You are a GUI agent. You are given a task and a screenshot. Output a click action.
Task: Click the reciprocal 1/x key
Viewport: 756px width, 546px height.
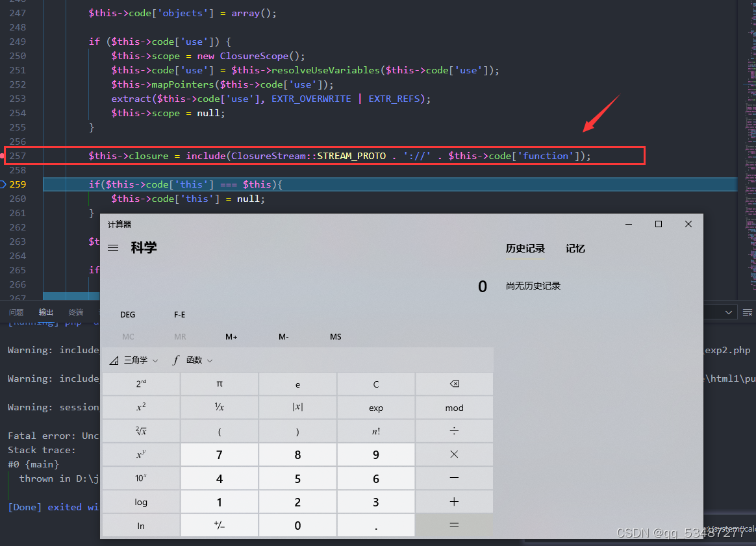[220, 407]
